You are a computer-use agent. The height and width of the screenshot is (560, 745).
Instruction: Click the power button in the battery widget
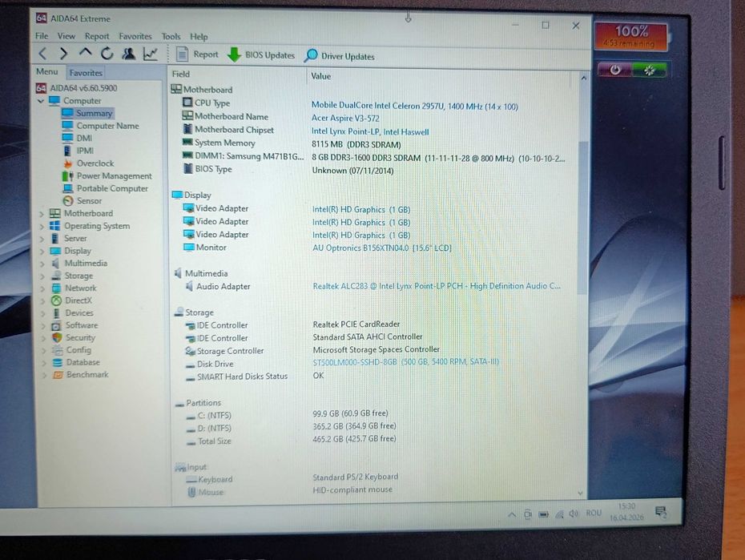click(614, 70)
